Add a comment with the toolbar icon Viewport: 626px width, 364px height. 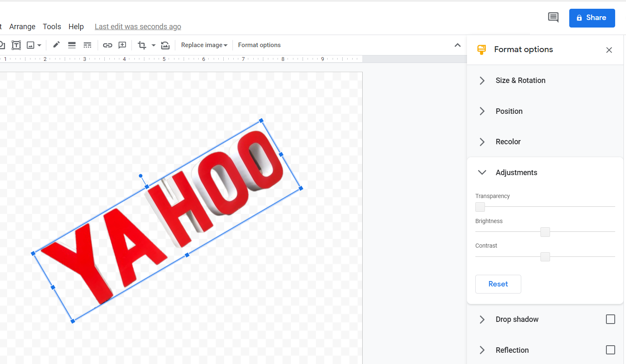(122, 45)
